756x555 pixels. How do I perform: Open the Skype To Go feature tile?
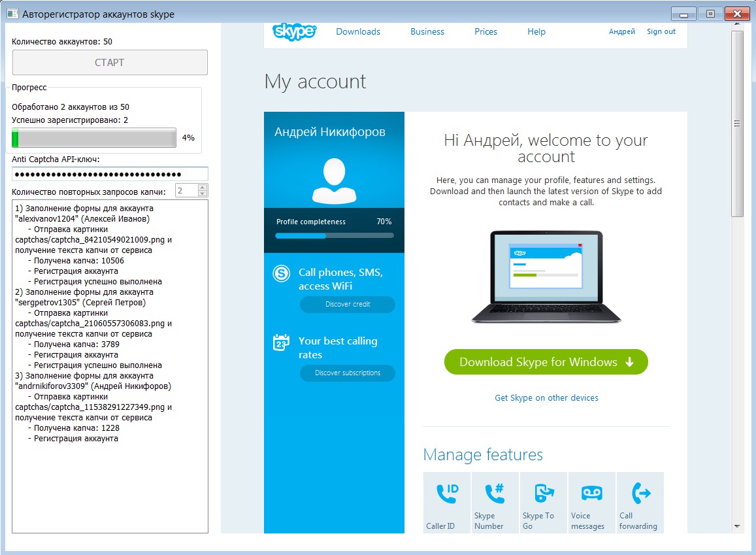544,503
